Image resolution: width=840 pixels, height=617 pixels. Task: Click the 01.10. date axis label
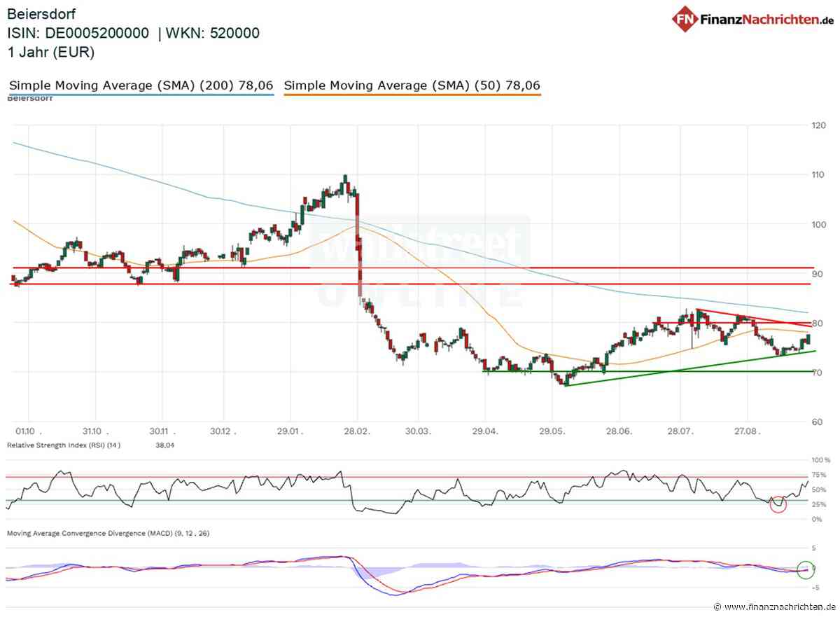pyautogui.click(x=29, y=430)
